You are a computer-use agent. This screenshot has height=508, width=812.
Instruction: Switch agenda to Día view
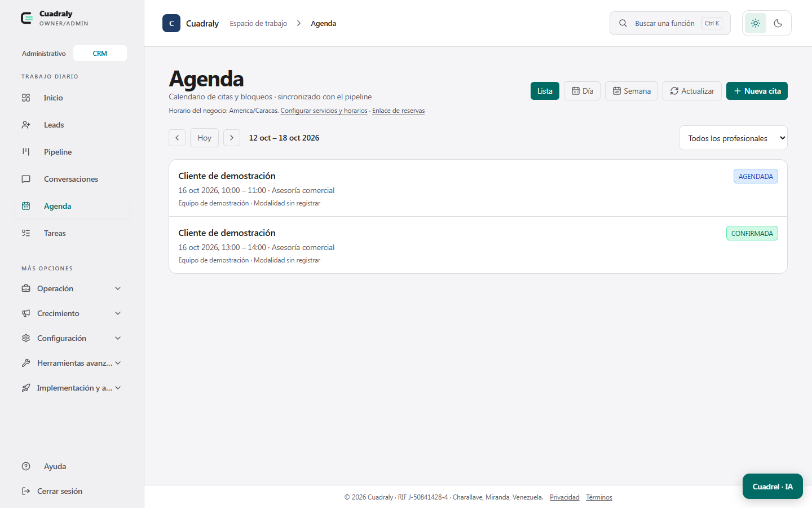coord(582,91)
